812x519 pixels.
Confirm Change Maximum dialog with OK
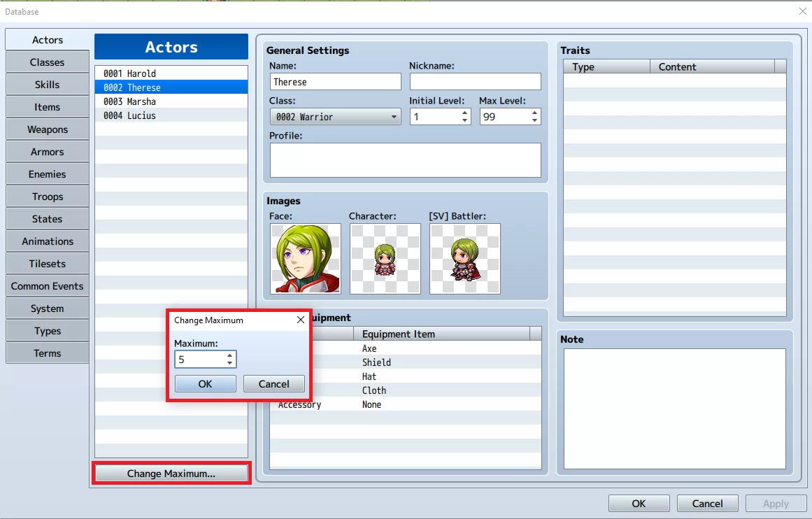click(x=205, y=384)
